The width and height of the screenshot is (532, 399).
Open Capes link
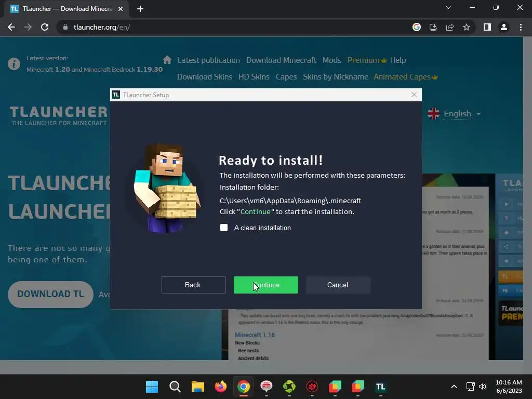(x=286, y=77)
